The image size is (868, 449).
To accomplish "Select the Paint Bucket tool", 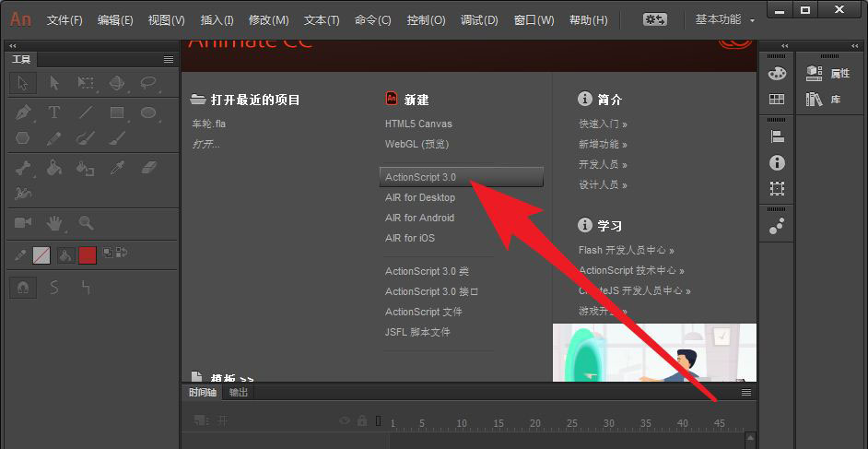I will pyautogui.click(x=54, y=168).
